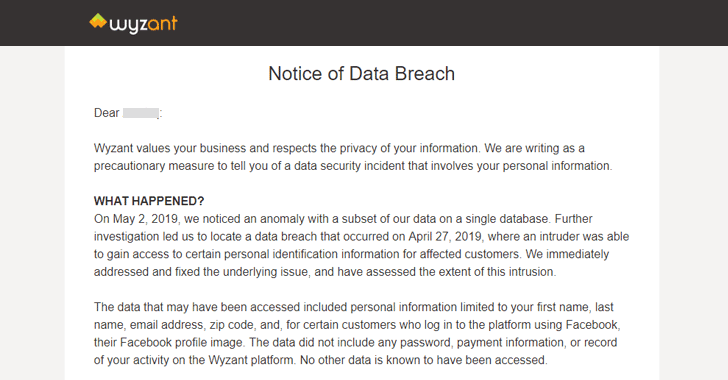Click the paragraph starting Wyzant values your business

(353, 157)
